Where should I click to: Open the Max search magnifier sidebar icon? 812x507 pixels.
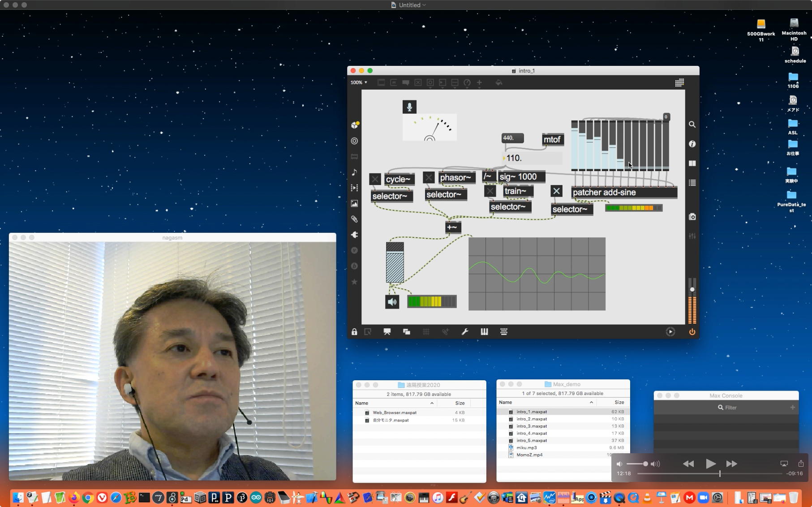pos(692,125)
